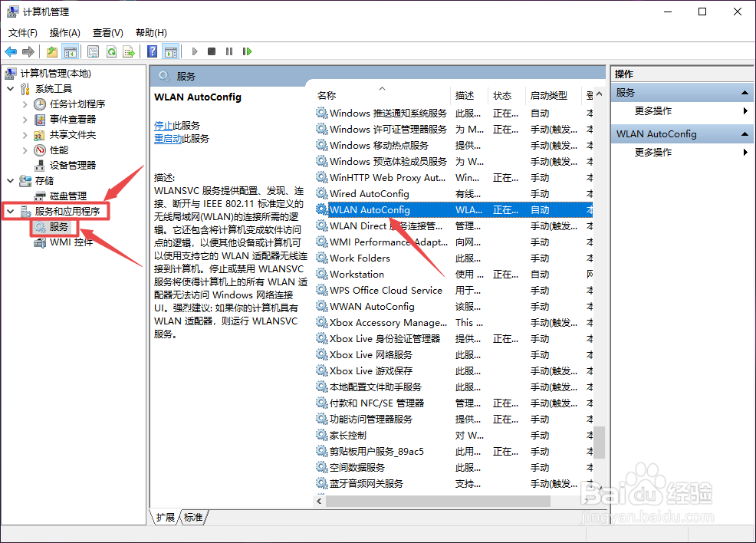Select 剪贴板用户服务_89ac5 row

click(x=454, y=452)
